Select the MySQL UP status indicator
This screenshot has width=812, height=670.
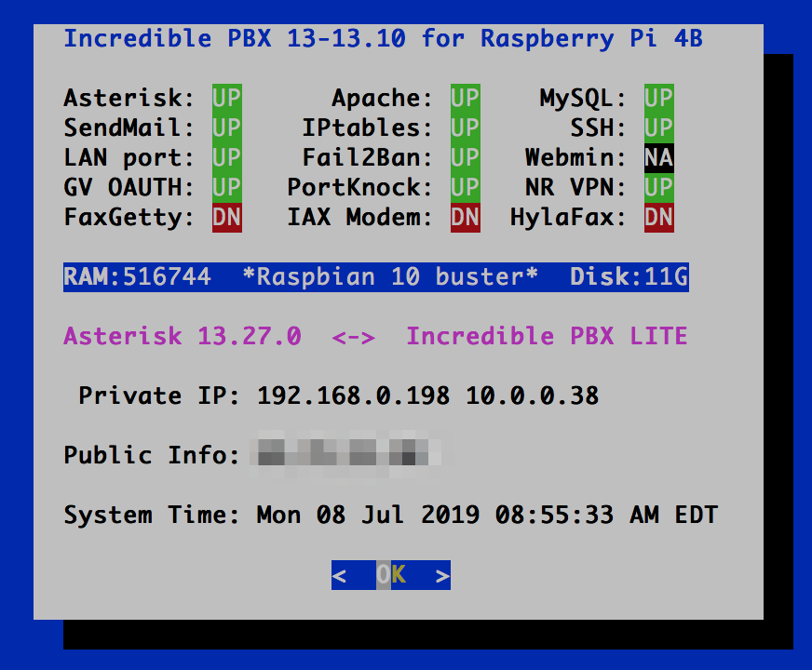click(x=658, y=99)
